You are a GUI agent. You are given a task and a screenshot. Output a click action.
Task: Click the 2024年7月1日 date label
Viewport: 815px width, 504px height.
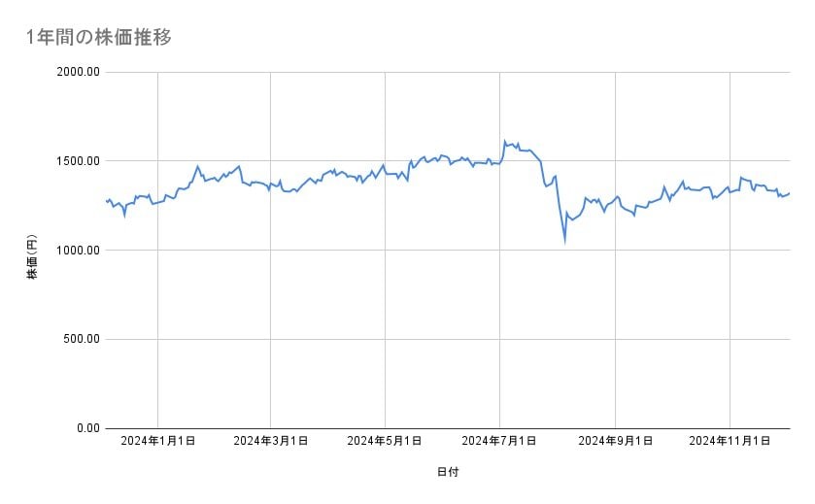click(500, 441)
